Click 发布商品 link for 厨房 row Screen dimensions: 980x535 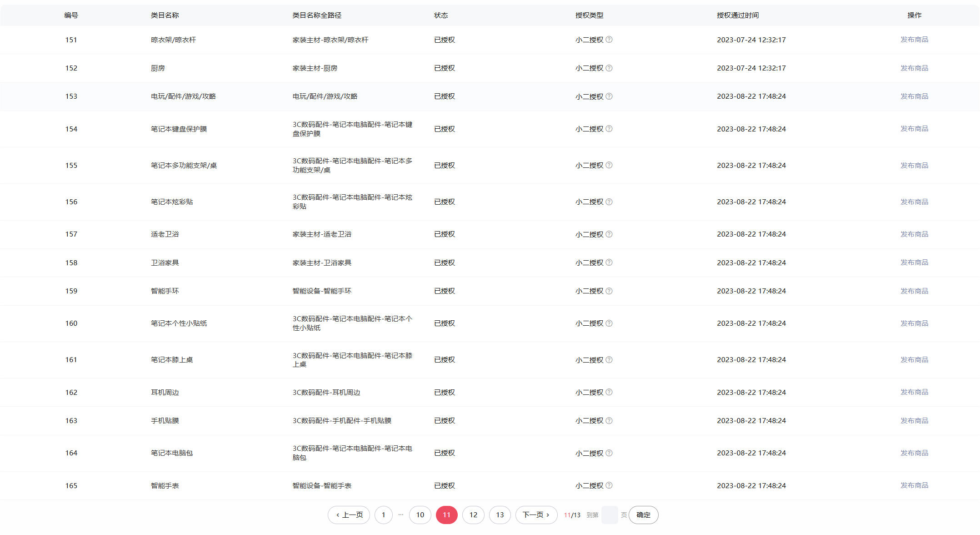pyautogui.click(x=914, y=68)
